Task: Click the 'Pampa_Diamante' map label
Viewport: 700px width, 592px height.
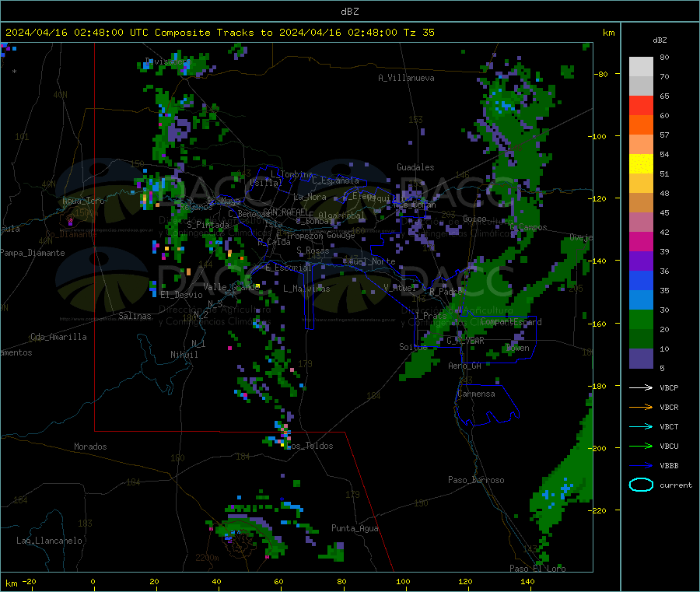Action: [x=32, y=253]
